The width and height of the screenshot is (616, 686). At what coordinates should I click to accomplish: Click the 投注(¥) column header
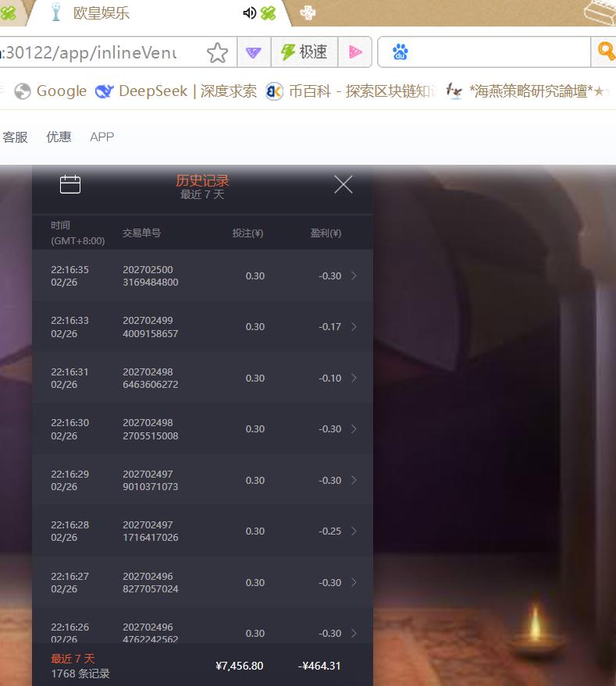tap(247, 233)
